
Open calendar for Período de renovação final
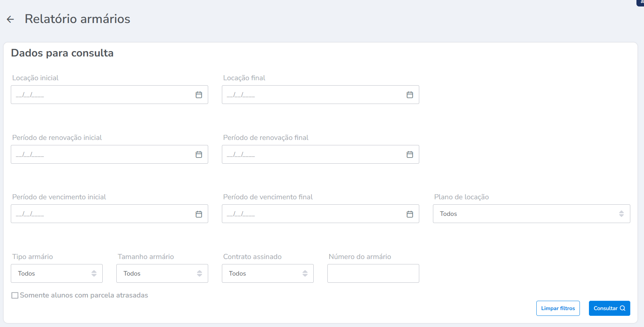(410, 155)
